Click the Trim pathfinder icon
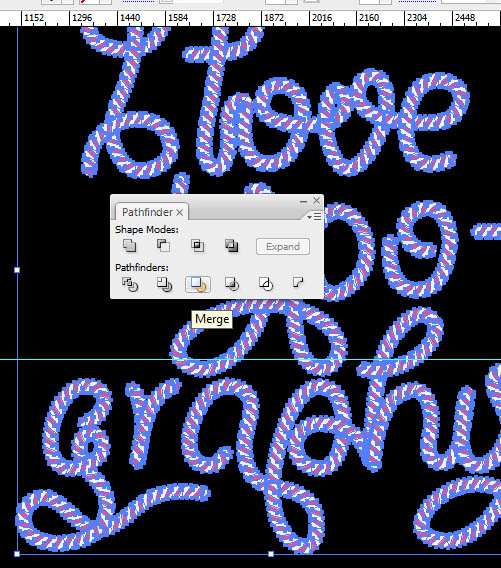 pyautogui.click(x=164, y=284)
